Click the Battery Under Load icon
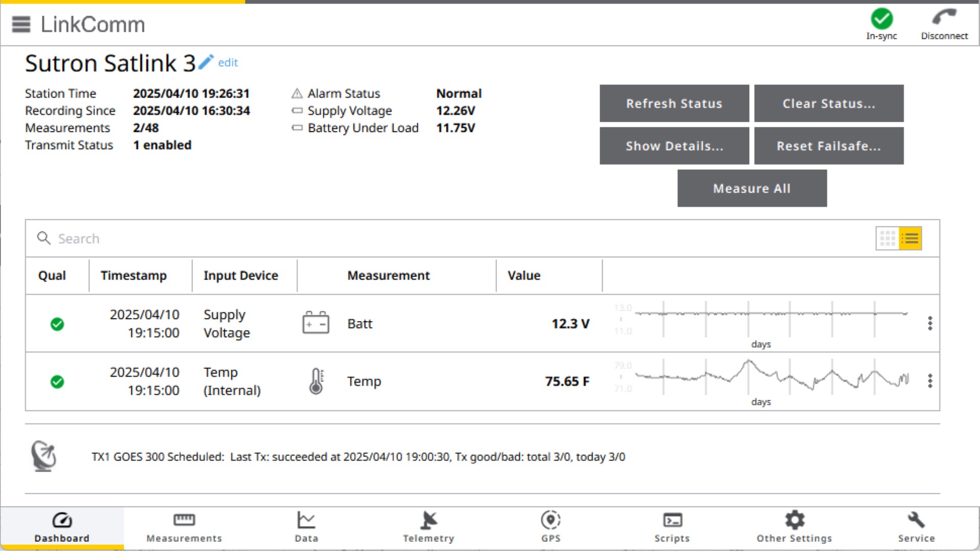The image size is (980, 552). (x=297, y=128)
